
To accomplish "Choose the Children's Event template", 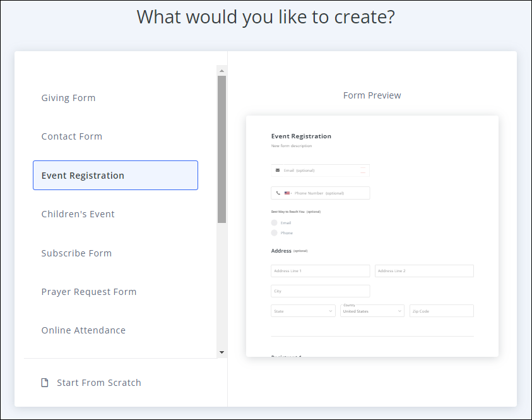I will [x=78, y=214].
